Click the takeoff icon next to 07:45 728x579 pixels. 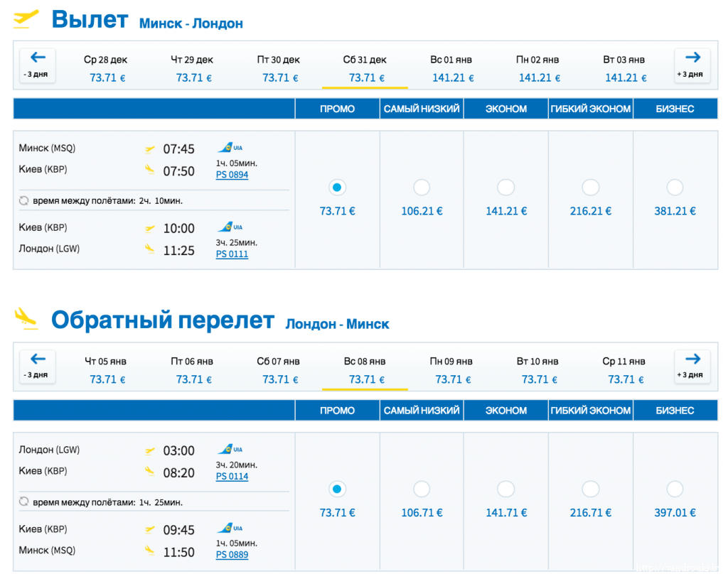click(x=149, y=149)
